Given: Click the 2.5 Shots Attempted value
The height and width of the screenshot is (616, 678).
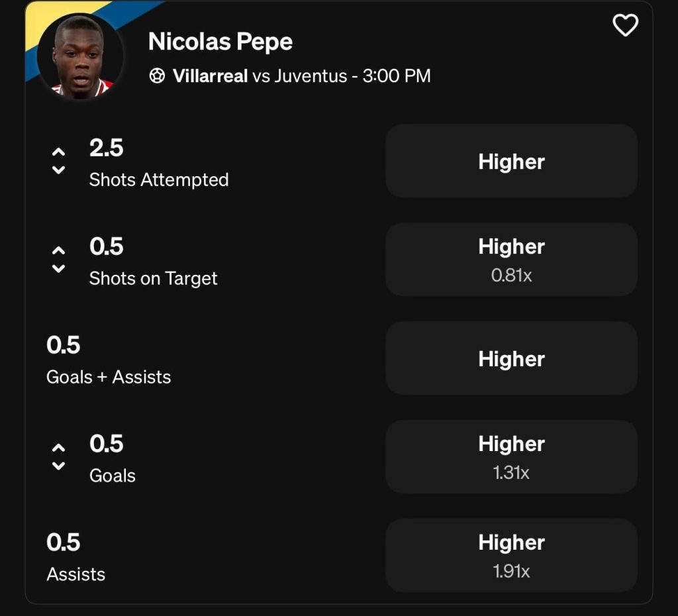Looking at the screenshot, I should (x=107, y=148).
